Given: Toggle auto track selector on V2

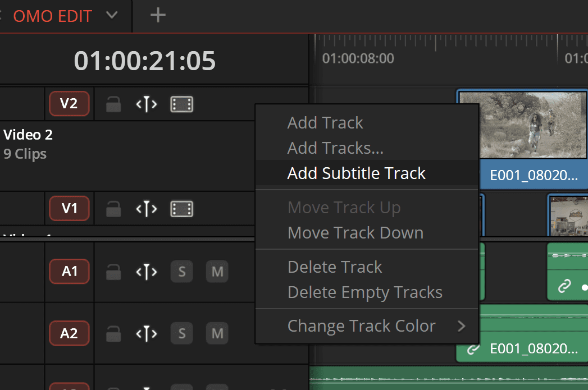Looking at the screenshot, I should pos(146,104).
